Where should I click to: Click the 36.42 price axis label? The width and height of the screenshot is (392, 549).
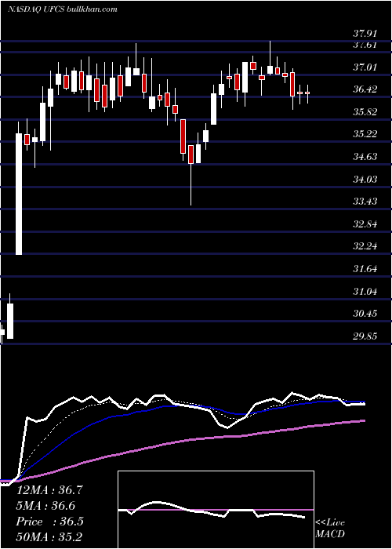(x=365, y=89)
